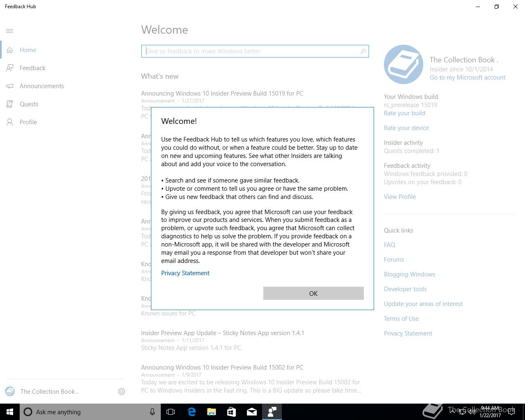
Task: Click OK in the Welcome dialog
Action: pyautogui.click(x=313, y=293)
